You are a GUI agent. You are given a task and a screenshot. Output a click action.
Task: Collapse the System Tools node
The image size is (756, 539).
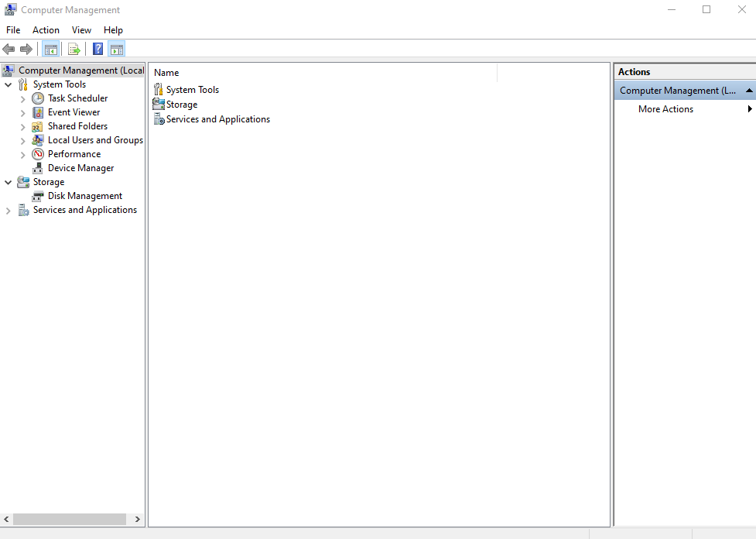(x=8, y=84)
